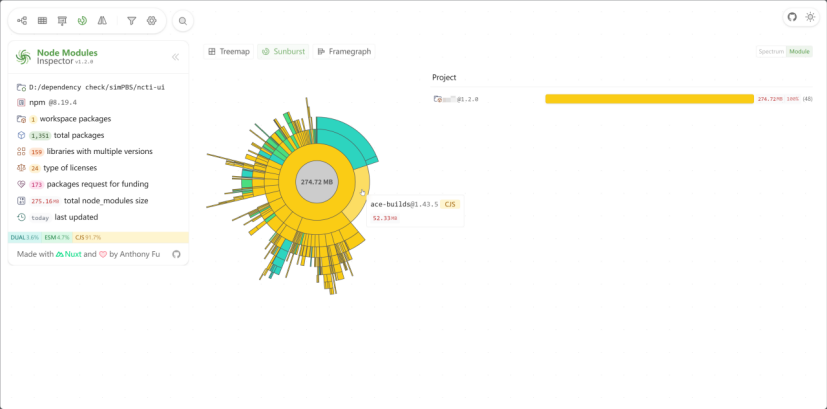Click the scales icon beside licenses
The width and height of the screenshot is (827, 409).
point(21,168)
